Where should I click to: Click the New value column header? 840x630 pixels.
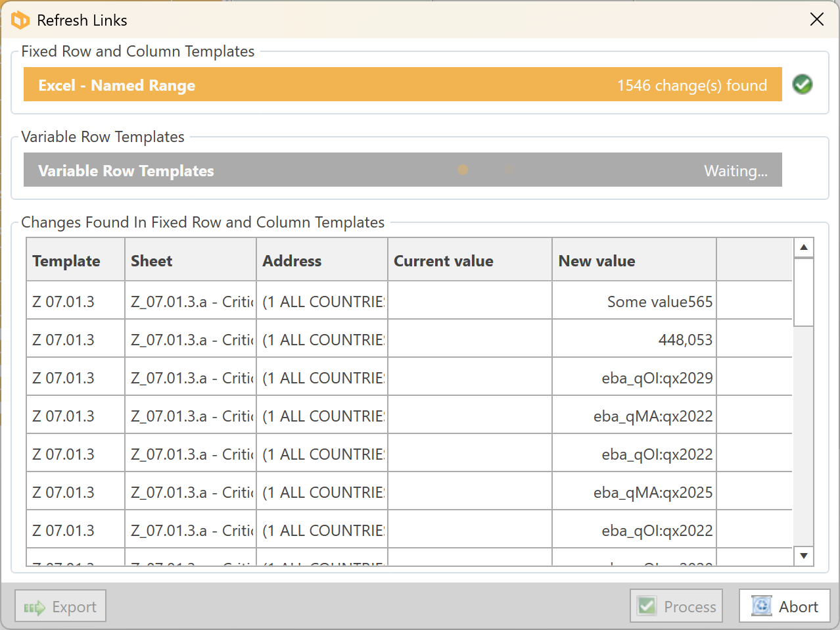click(597, 261)
